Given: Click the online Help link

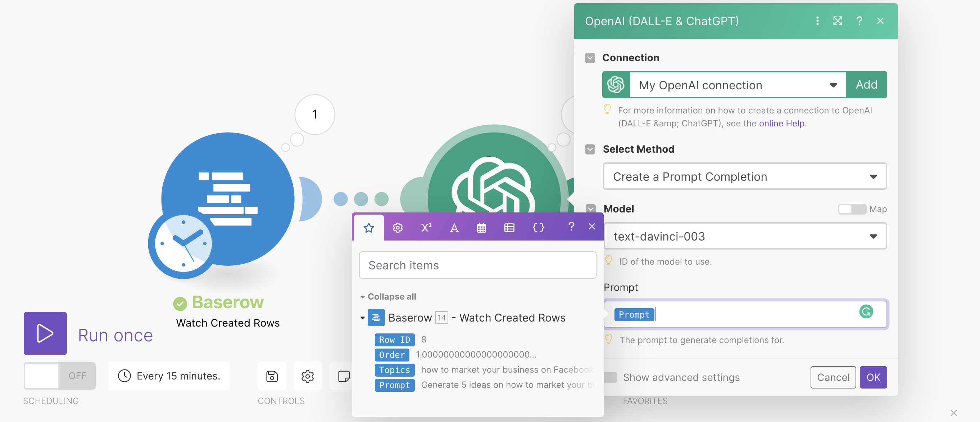Looking at the screenshot, I should 781,123.
